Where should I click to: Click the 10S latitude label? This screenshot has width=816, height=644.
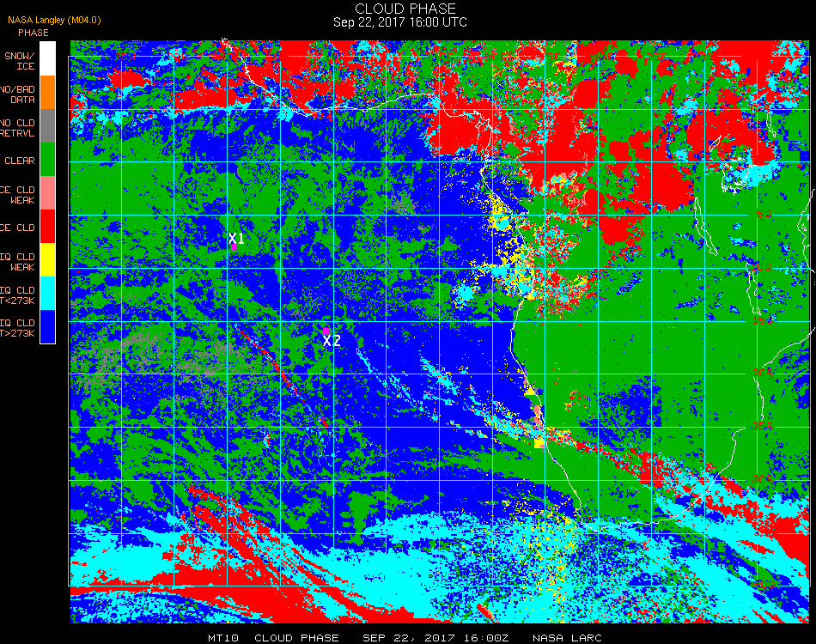761,267
